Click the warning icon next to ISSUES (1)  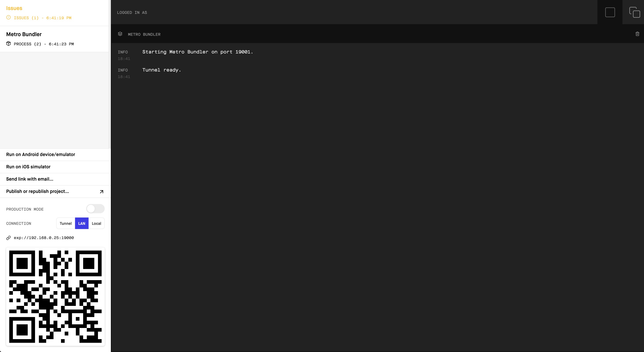[x=8, y=17]
